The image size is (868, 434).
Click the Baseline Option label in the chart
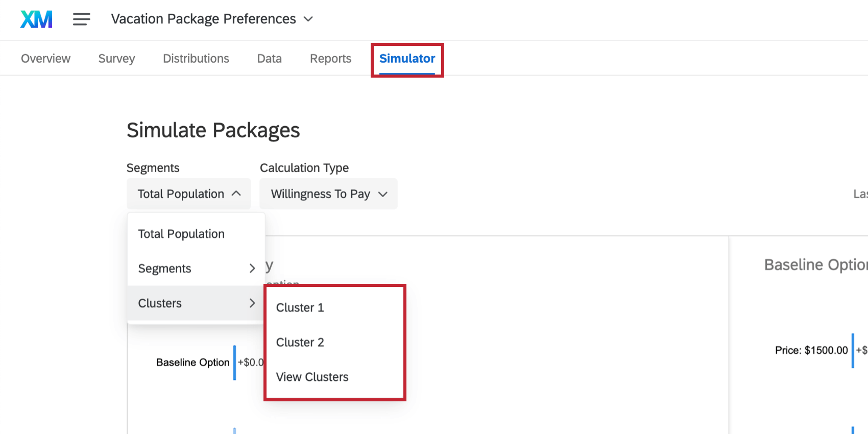tap(193, 362)
